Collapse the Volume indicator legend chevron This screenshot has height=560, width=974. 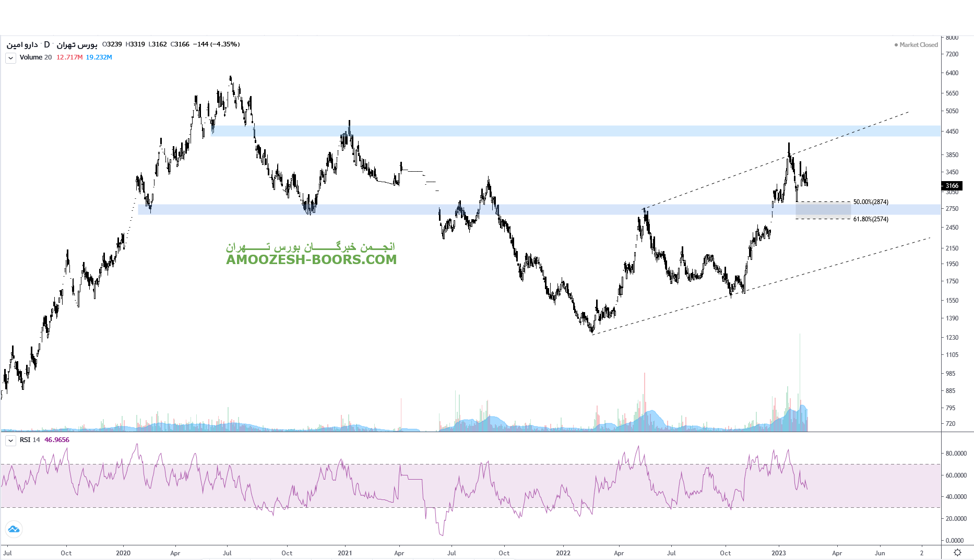(x=10, y=58)
